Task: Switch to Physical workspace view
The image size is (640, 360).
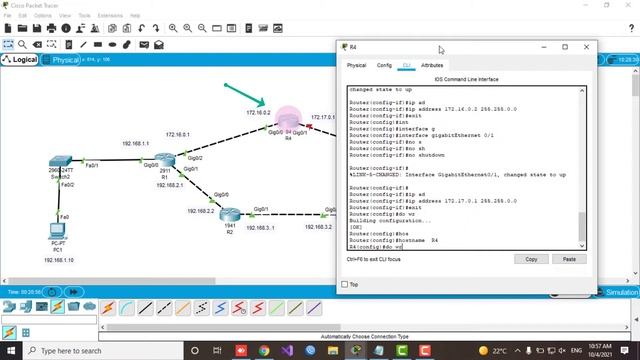Action: [62, 60]
